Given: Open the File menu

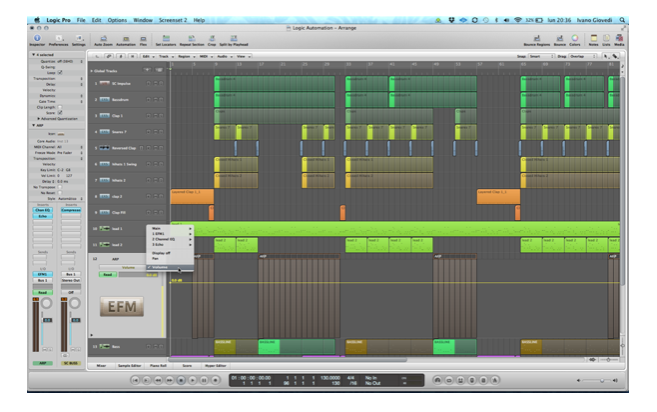Looking at the screenshot, I should coord(81,20).
